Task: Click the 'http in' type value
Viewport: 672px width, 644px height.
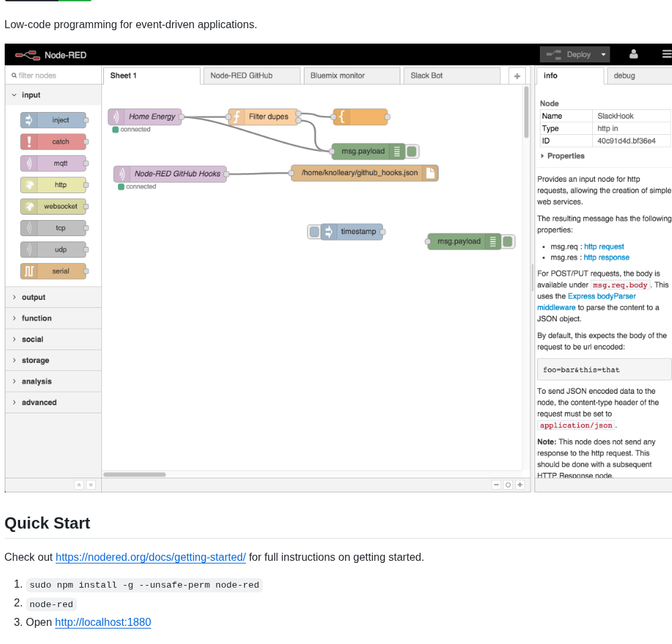Action: click(x=608, y=129)
